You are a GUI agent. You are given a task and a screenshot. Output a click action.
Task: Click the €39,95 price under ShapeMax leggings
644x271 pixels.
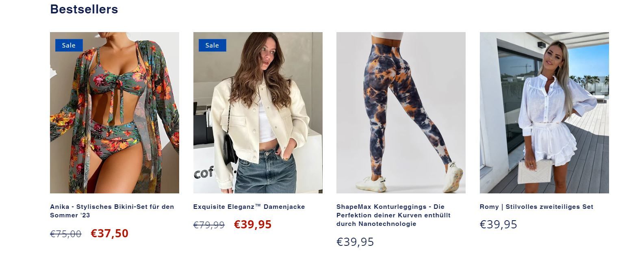(355, 242)
